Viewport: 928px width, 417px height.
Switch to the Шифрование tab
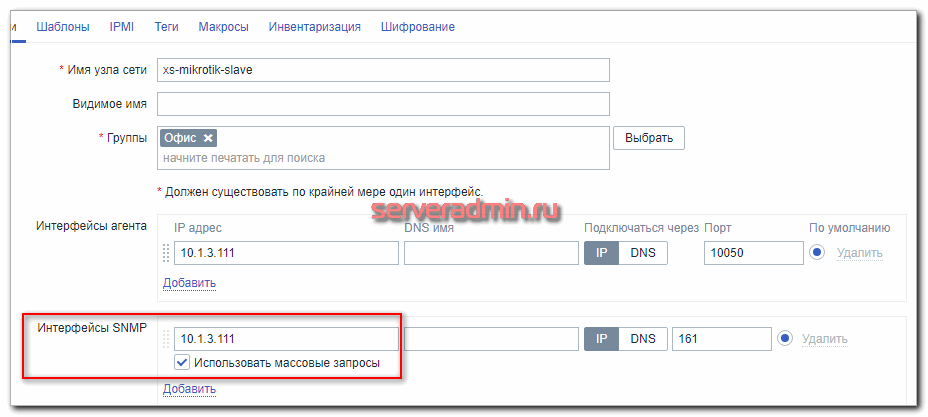tap(417, 27)
